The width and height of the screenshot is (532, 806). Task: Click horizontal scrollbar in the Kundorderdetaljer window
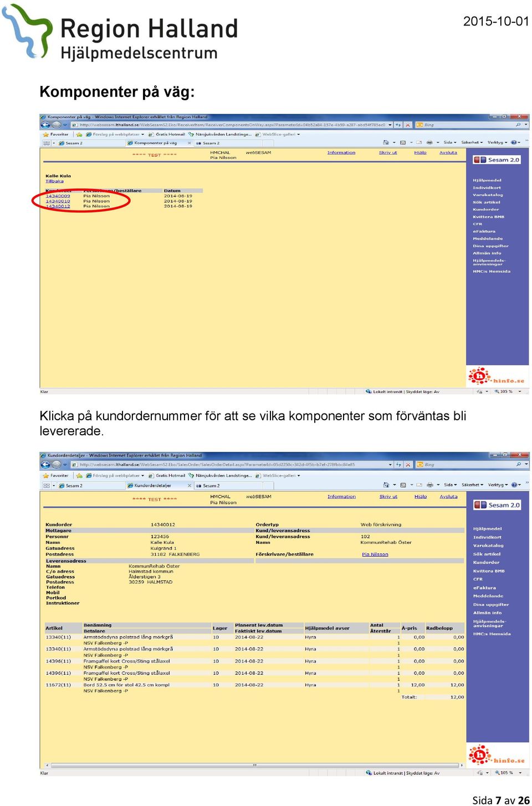[254, 765]
